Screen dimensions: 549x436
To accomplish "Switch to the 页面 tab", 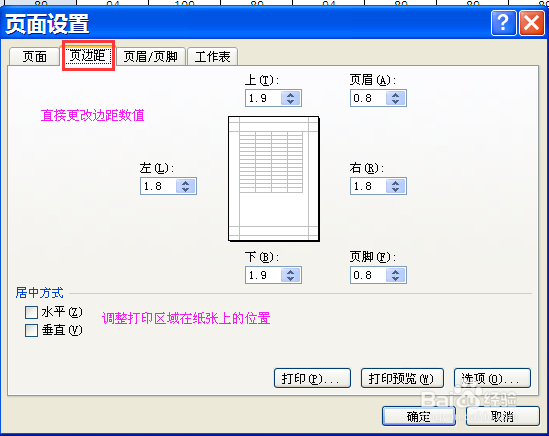I will (34, 56).
